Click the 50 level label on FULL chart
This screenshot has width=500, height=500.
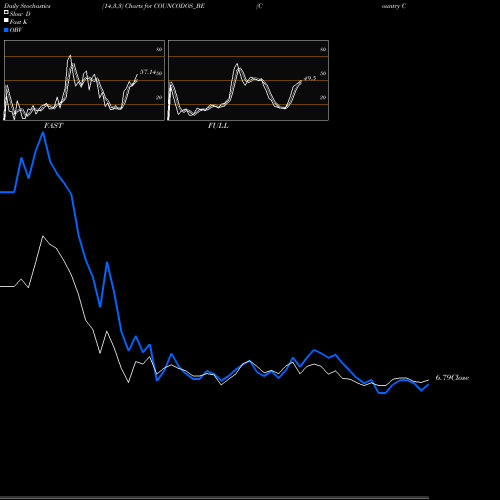(323, 73)
